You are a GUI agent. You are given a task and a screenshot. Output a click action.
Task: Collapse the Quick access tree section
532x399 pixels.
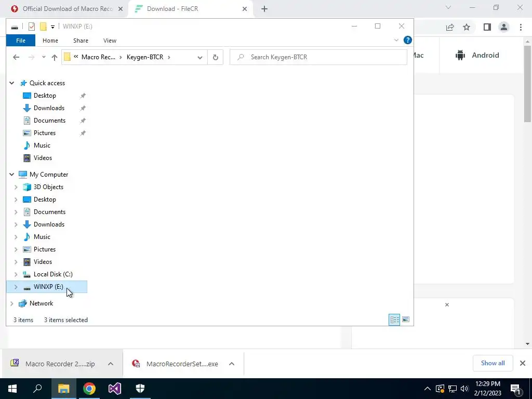click(x=11, y=83)
